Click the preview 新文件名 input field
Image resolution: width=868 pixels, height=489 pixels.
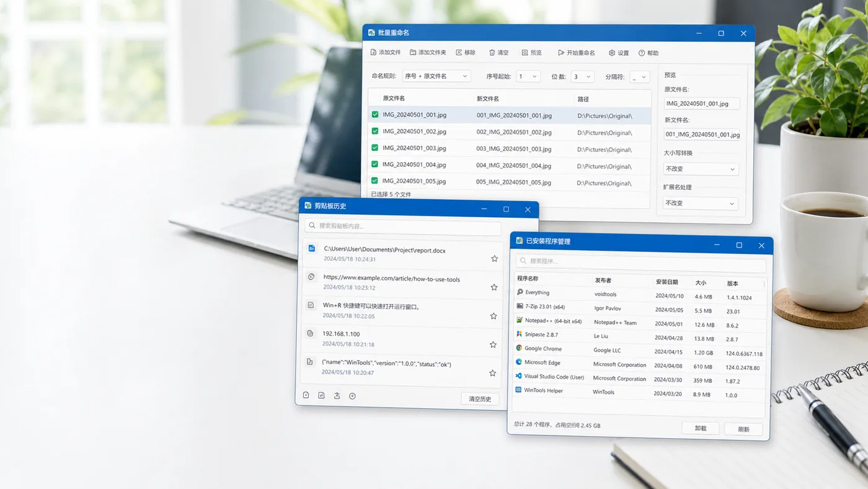click(x=702, y=134)
